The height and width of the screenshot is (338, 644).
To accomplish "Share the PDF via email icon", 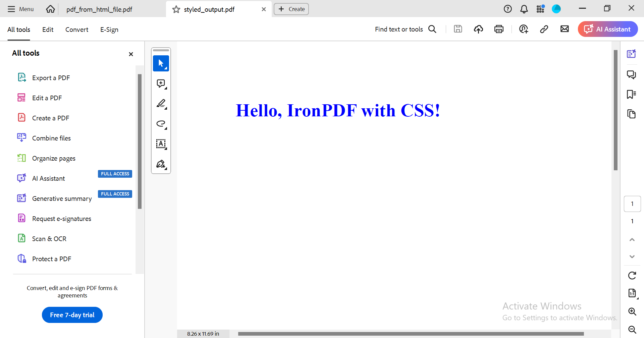I will point(565,29).
